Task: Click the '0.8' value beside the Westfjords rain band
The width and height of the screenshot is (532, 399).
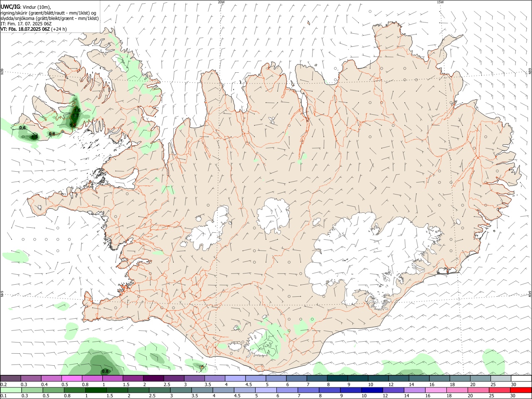Action: (x=52, y=134)
